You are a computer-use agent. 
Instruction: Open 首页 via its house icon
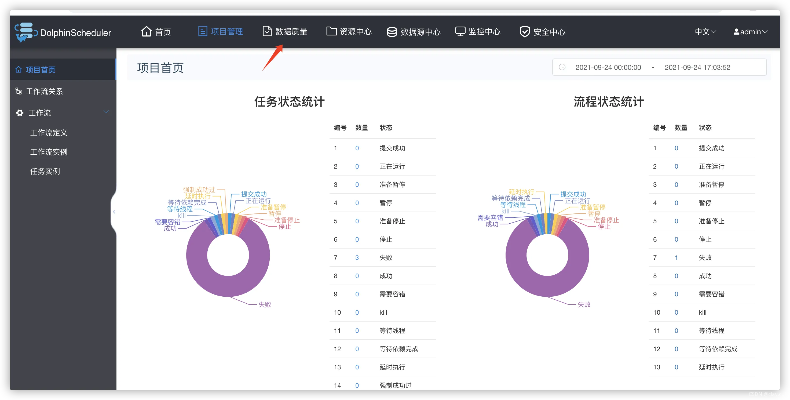click(147, 31)
